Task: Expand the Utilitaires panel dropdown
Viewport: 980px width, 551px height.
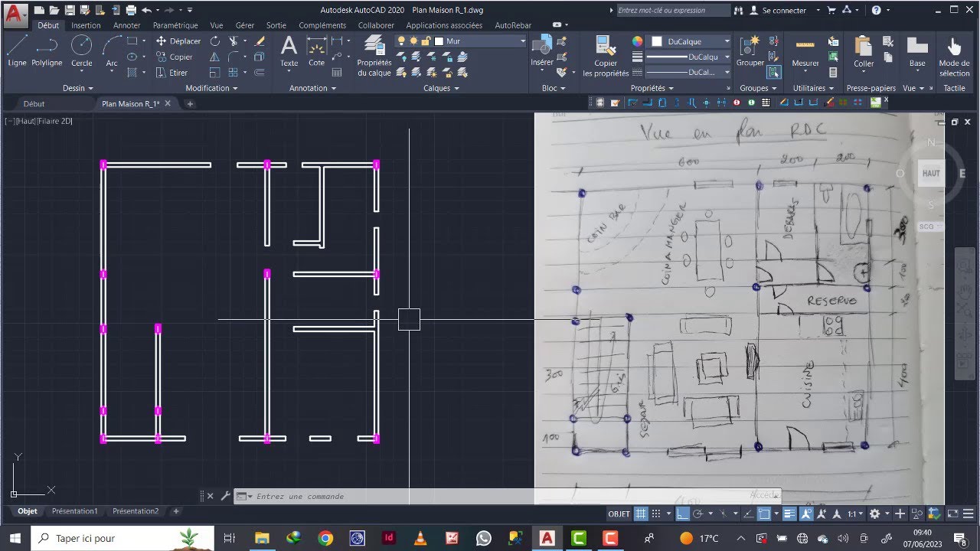Action: [813, 88]
